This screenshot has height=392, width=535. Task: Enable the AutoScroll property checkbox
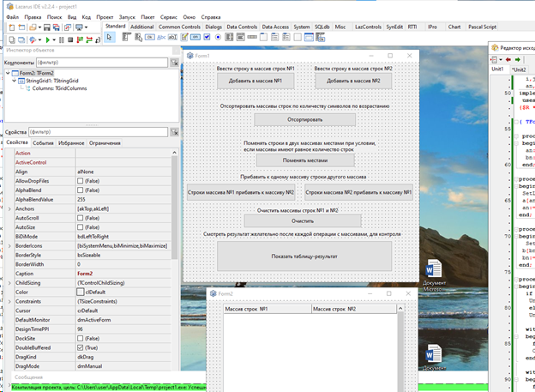click(x=80, y=219)
